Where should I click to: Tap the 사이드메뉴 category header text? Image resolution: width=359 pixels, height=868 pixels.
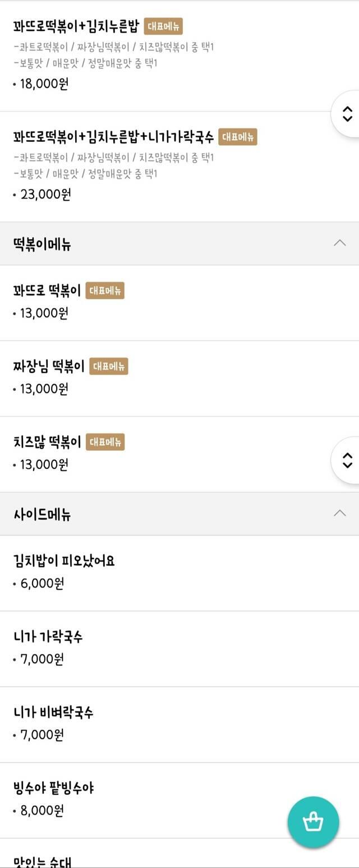pos(42,514)
